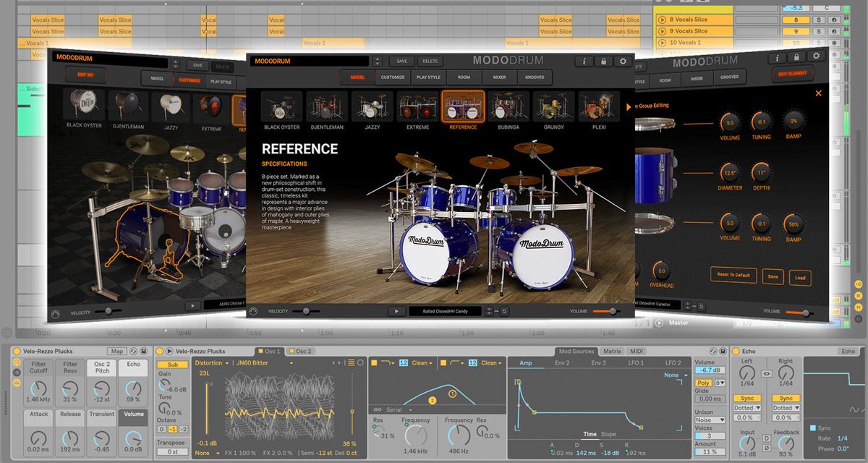
Task: Switch to Customize tab in center window
Action: click(x=393, y=77)
